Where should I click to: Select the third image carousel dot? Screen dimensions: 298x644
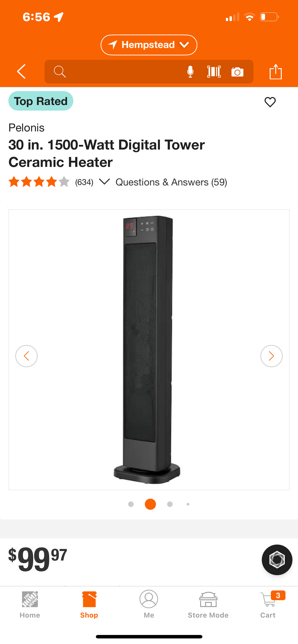pos(170,504)
